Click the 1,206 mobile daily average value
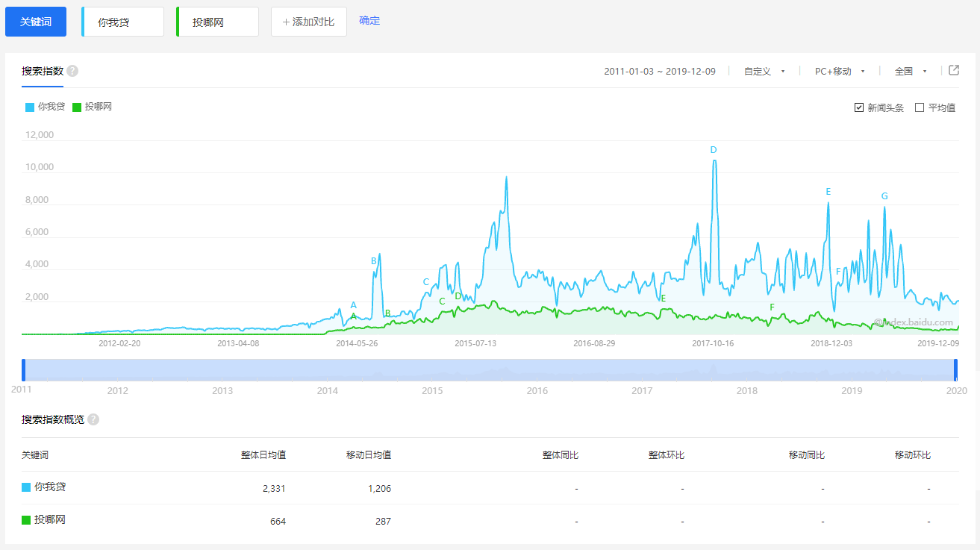This screenshot has height=550, width=980. (379, 489)
